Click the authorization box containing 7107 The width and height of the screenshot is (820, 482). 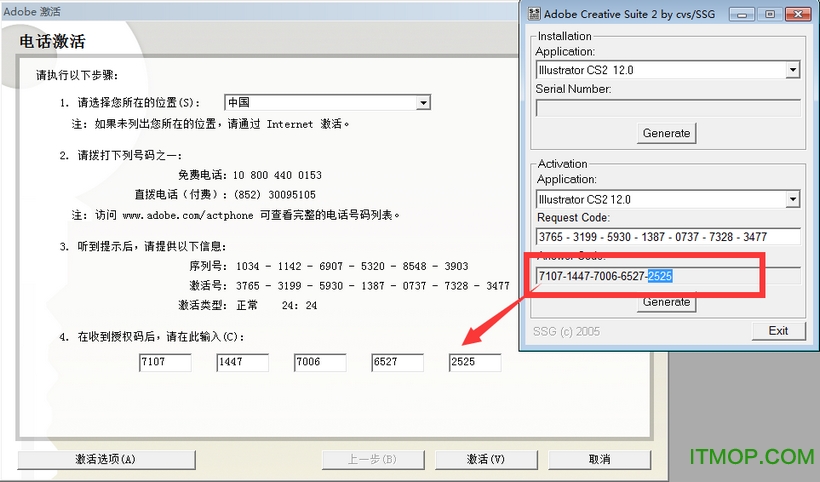(x=165, y=362)
